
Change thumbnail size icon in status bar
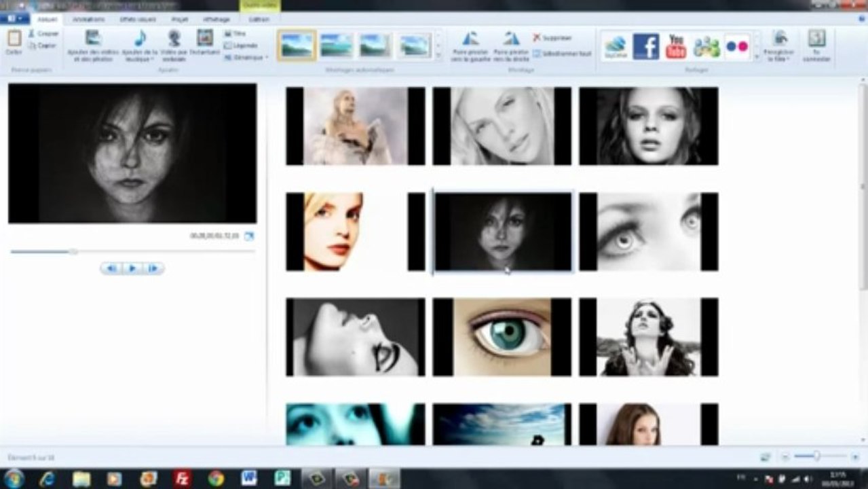pyautogui.click(x=766, y=457)
